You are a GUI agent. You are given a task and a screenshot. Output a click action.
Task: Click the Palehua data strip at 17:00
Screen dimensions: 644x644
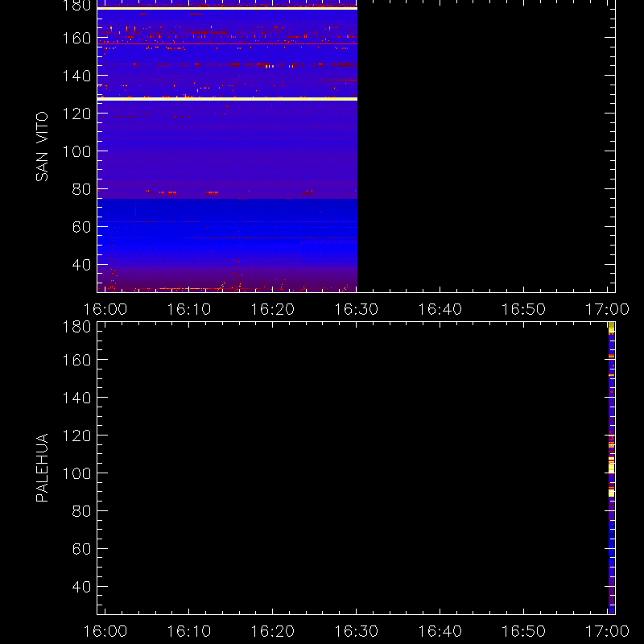coord(612,469)
